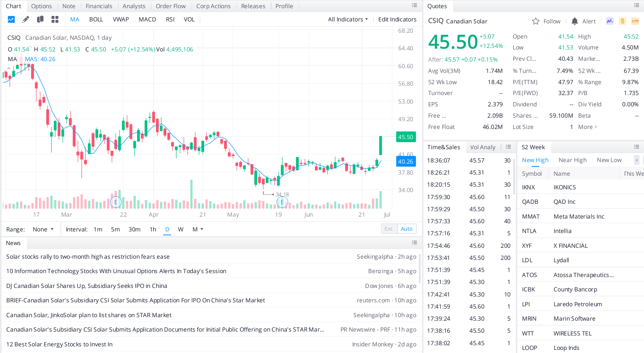Select the New High tab
Viewport: 644px width, 353px height.
click(535, 160)
